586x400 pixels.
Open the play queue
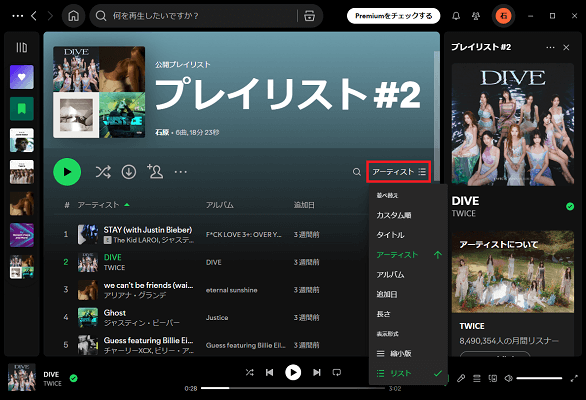tap(477, 378)
